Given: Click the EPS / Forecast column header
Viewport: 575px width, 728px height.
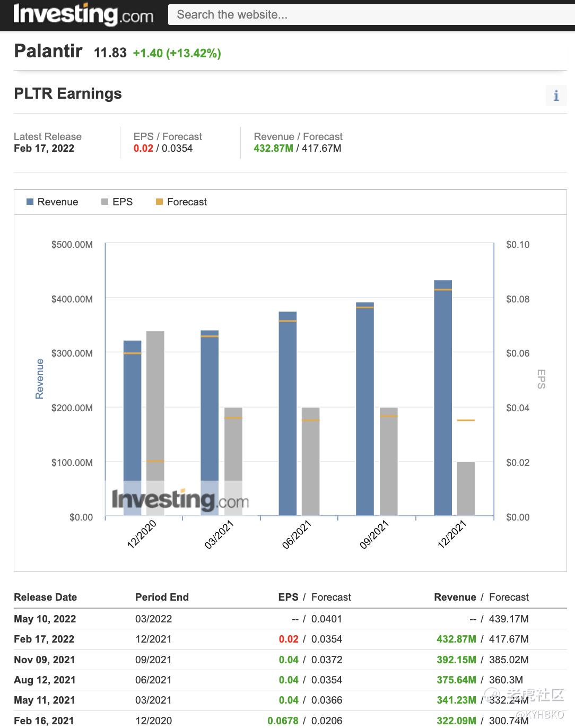Looking at the screenshot, I should click(x=315, y=597).
